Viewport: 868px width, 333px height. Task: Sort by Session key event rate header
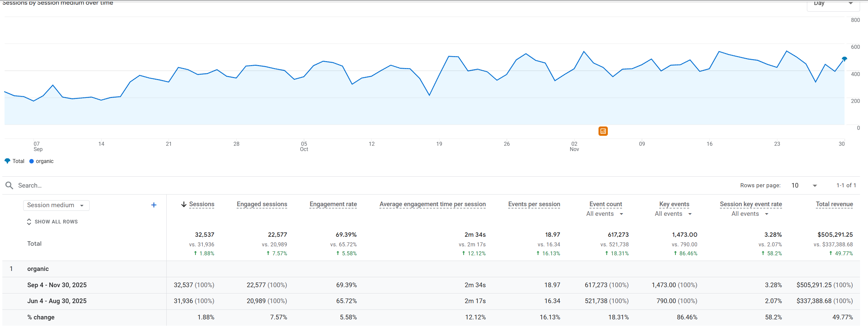tap(751, 204)
